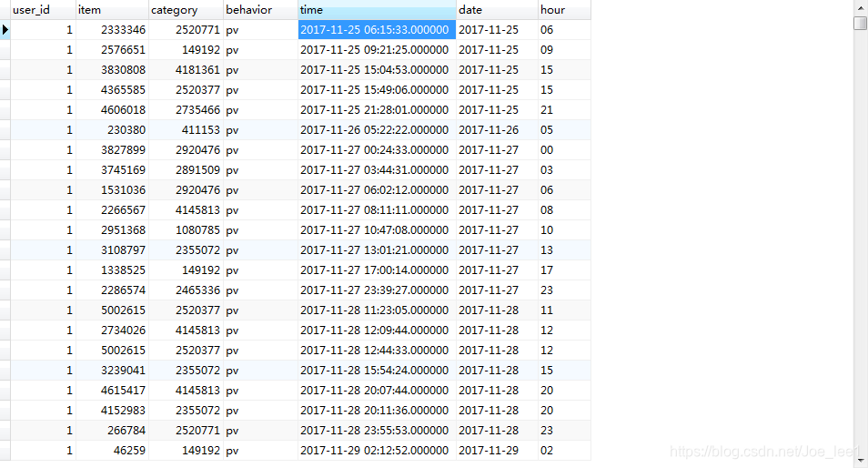Select time cell 2017-11-28 23:55:53.000000
Viewport: 868px width, 468px height.
pyautogui.click(x=377, y=431)
